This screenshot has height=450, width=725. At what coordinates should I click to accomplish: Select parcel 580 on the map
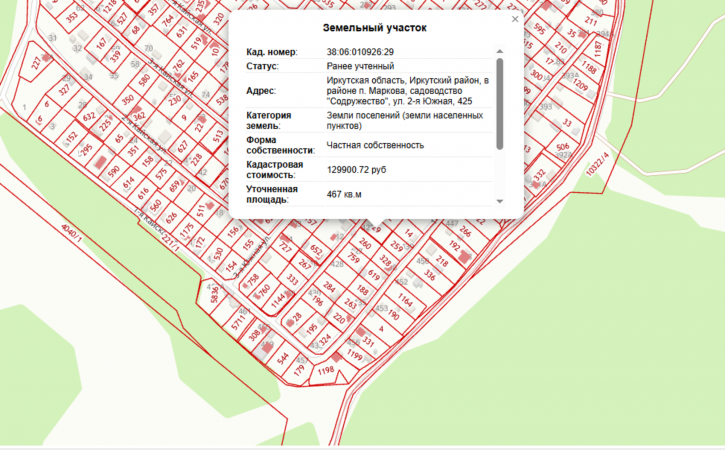[144, 80]
